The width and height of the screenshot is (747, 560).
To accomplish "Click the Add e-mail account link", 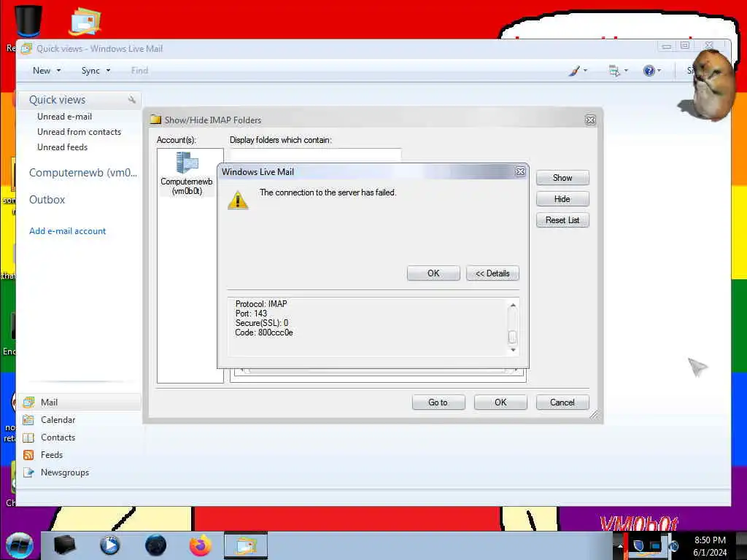I will (x=67, y=231).
